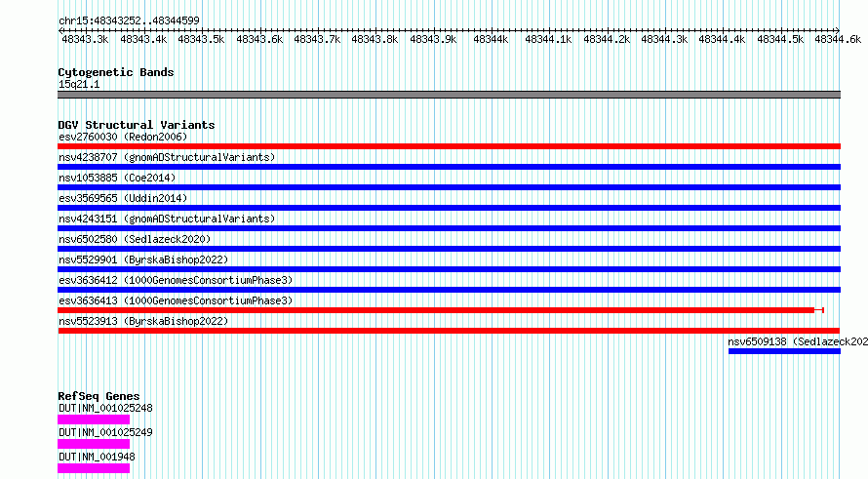Click the esv2760030 (Redon2006) label
868x479 pixels.
pos(123,137)
